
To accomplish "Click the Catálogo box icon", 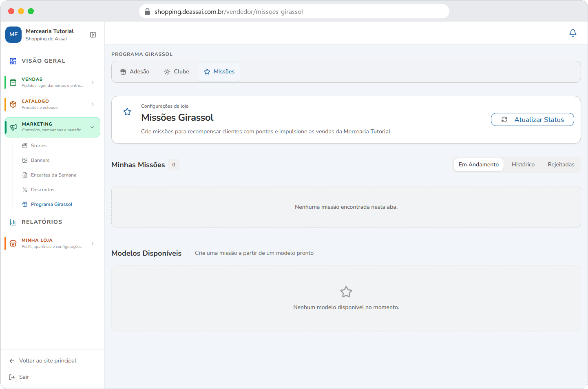I will pos(13,104).
